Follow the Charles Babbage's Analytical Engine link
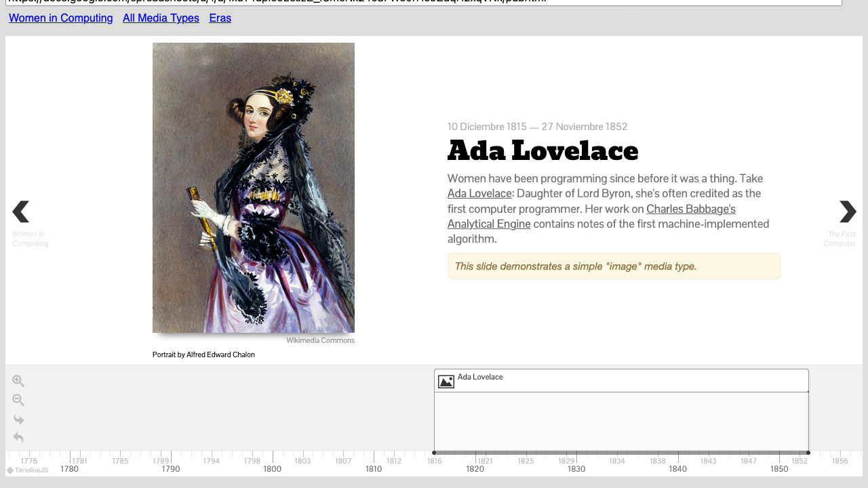The image size is (868, 488). 591,216
